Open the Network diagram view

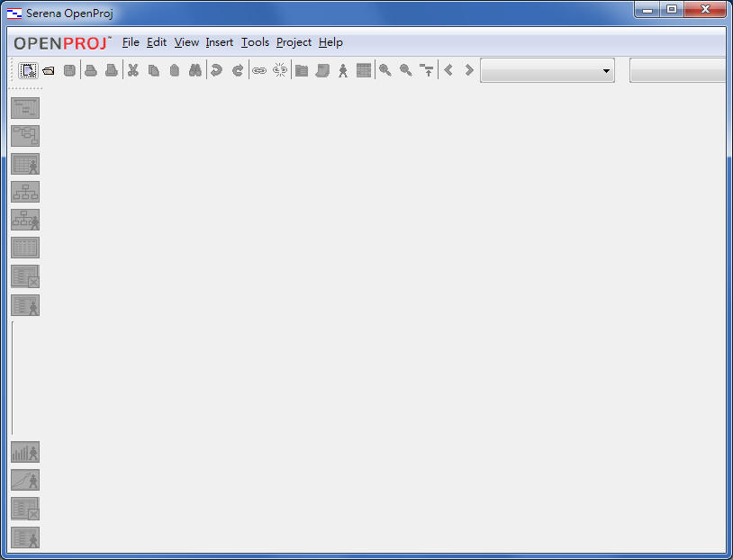pyautogui.click(x=24, y=135)
